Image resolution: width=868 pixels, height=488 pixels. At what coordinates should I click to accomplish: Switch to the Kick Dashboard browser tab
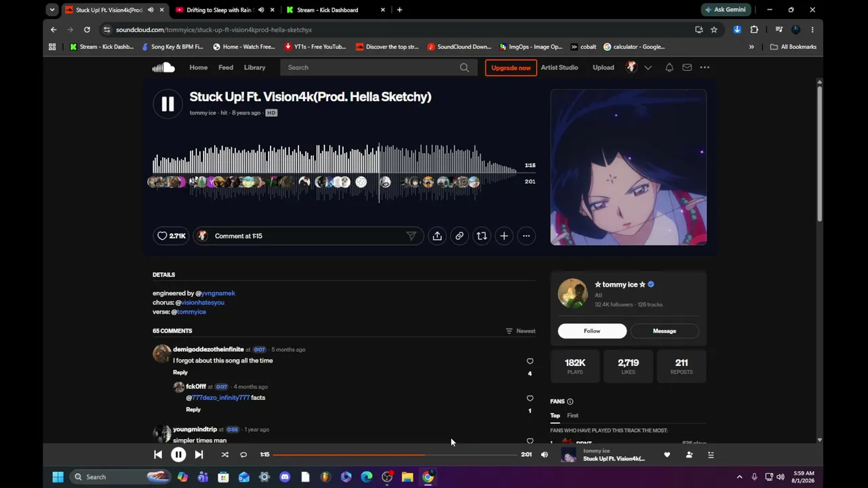[x=335, y=10]
